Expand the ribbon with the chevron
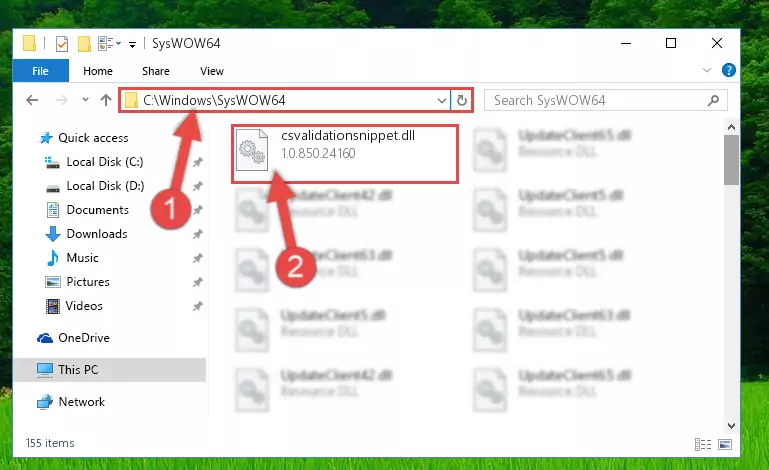 (707, 70)
